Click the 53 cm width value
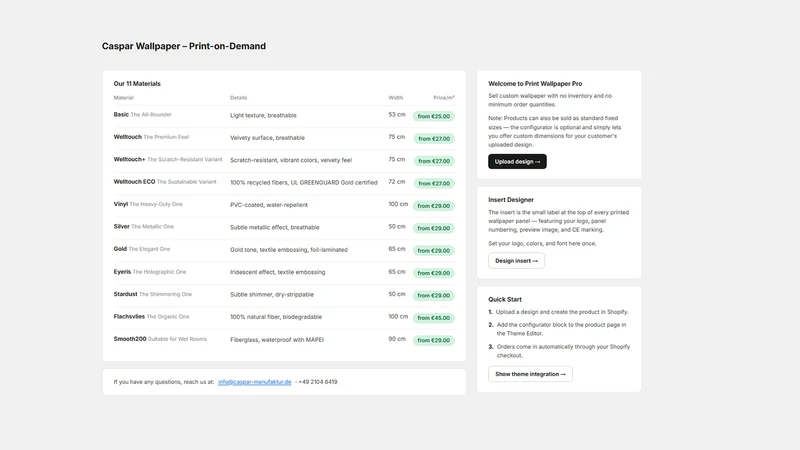 pos(396,115)
